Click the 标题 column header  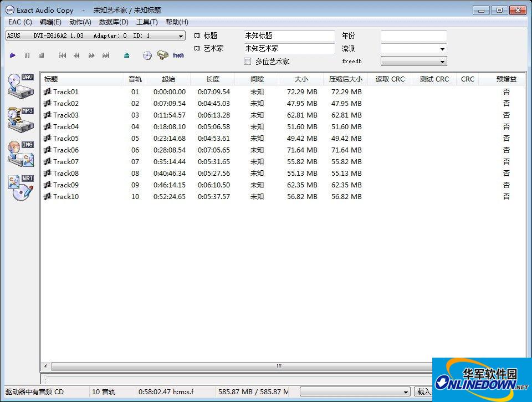point(83,79)
